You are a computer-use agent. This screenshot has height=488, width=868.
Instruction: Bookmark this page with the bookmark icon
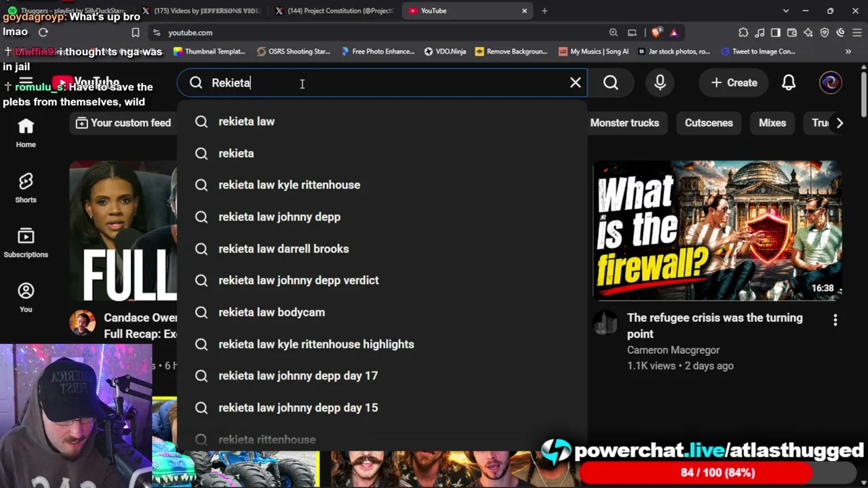pyautogui.click(x=136, y=33)
